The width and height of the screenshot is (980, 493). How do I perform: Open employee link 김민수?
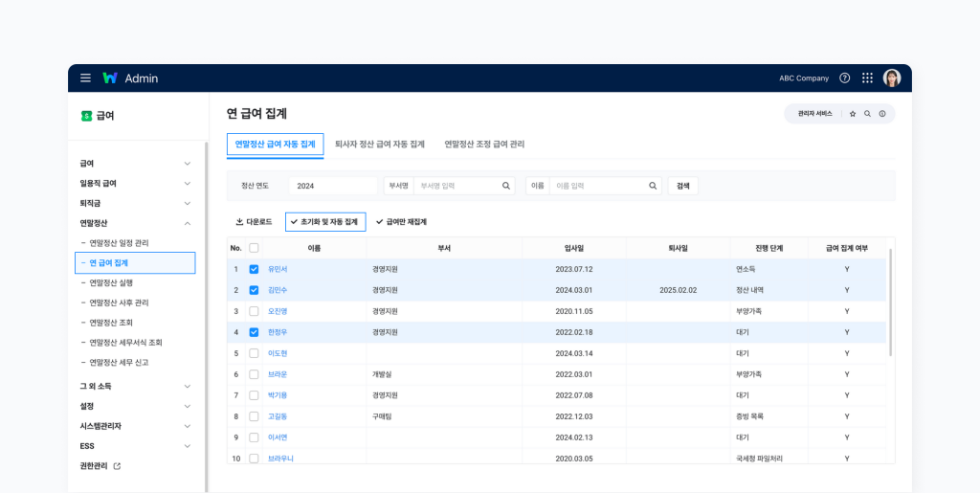tap(278, 290)
